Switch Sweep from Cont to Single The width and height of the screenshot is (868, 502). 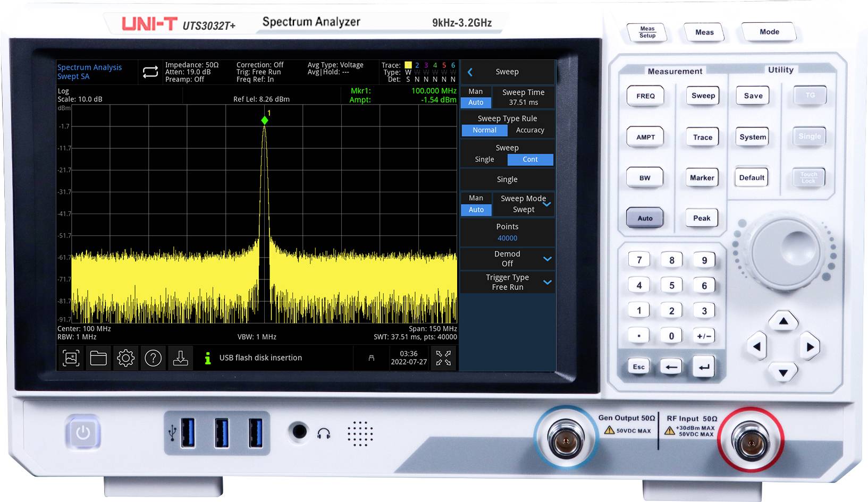484,159
